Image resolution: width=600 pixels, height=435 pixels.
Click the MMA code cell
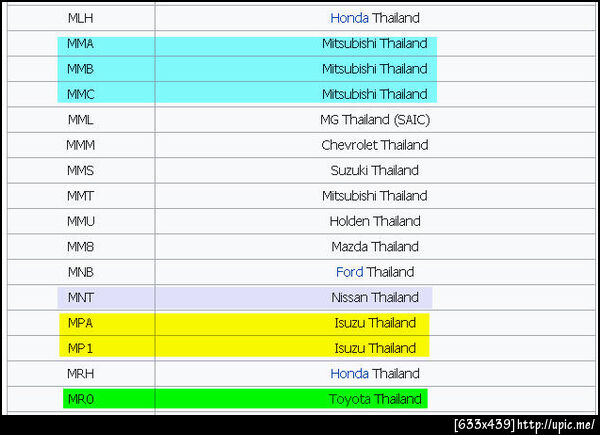click(x=80, y=44)
